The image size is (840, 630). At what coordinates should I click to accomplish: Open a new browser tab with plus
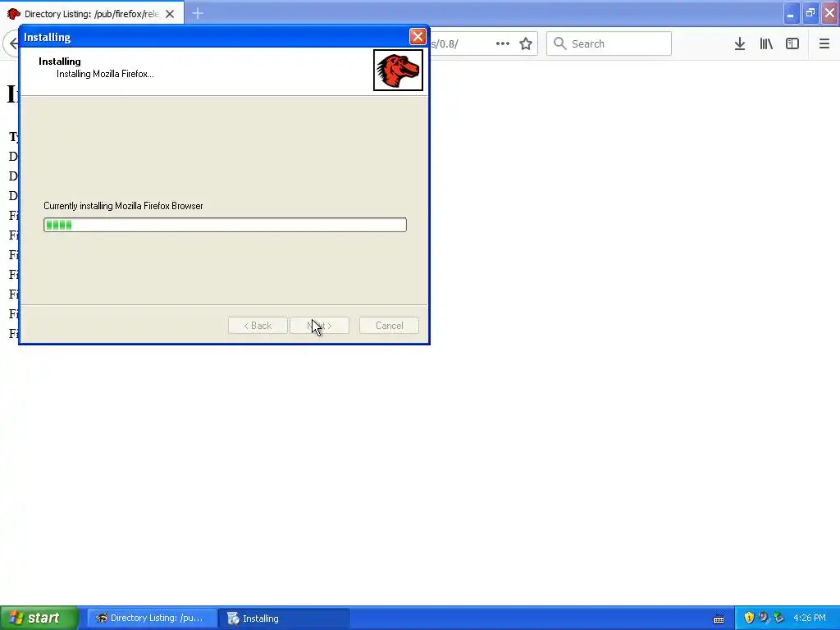coord(198,13)
